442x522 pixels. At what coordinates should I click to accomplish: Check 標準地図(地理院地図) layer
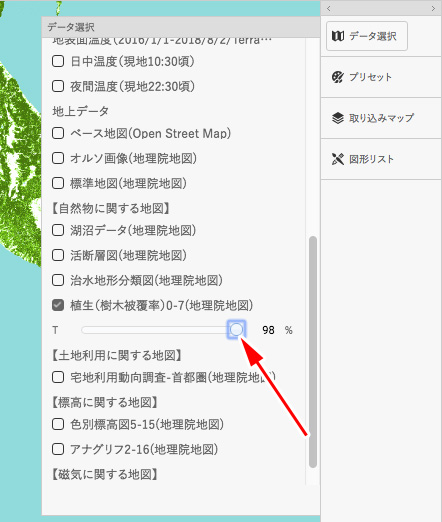58,183
